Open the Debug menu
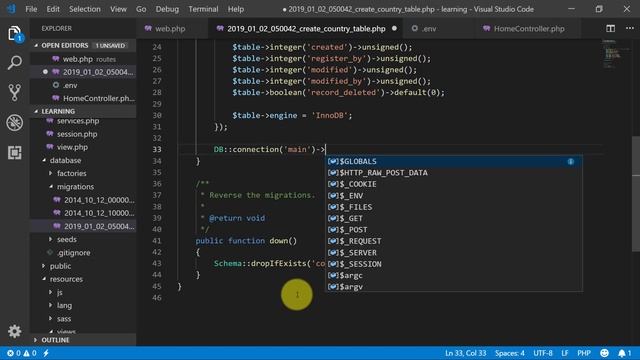 [x=167, y=9]
